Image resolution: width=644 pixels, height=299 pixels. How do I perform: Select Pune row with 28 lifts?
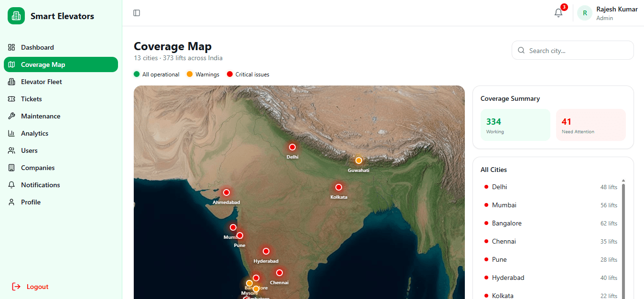point(551,259)
